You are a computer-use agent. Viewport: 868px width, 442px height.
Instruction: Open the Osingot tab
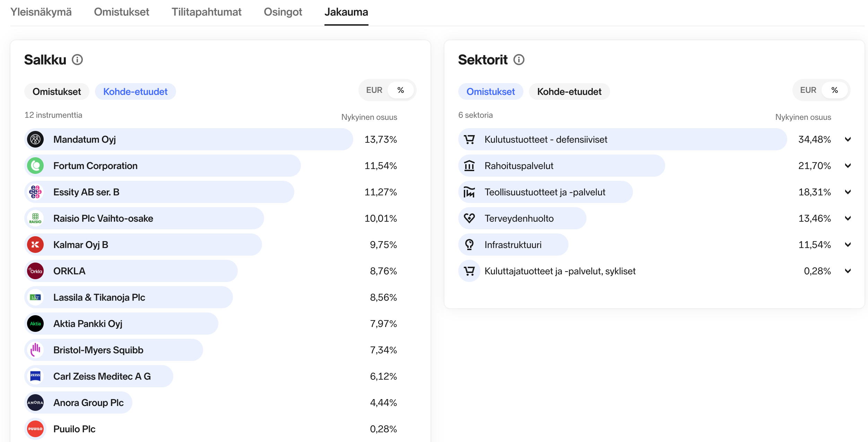click(x=283, y=12)
